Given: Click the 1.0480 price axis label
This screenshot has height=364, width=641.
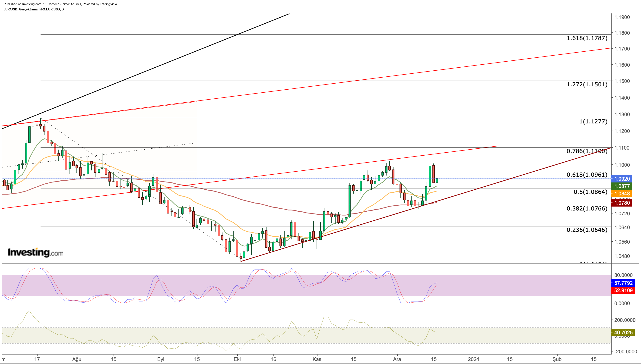Looking at the screenshot, I should click(x=622, y=256).
